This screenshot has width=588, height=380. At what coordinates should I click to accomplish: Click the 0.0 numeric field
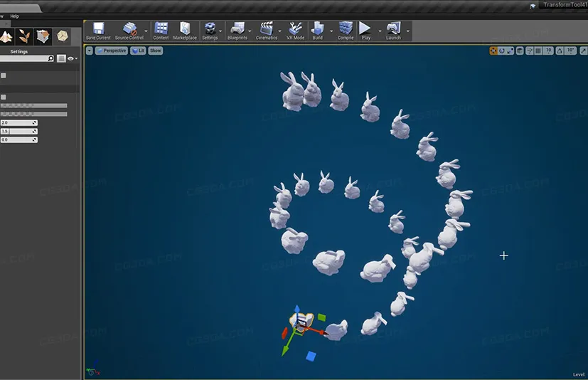point(18,139)
